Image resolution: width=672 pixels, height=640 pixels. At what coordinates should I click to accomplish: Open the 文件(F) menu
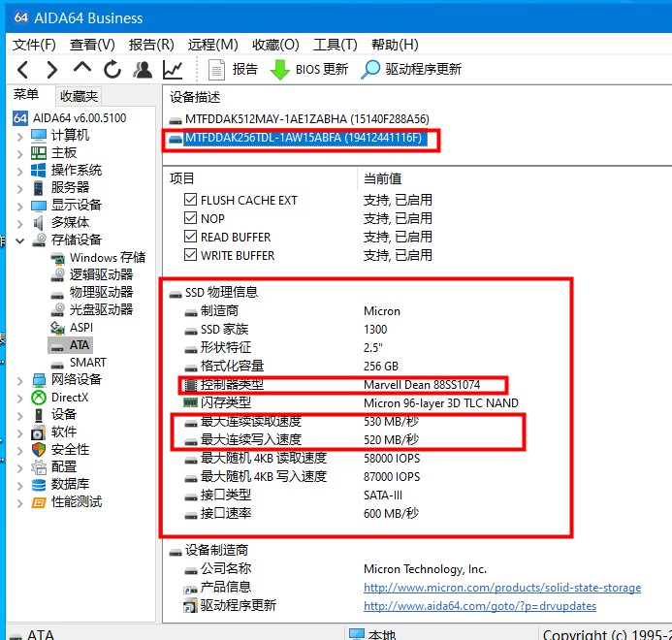pyautogui.click(x=34, y=45)
